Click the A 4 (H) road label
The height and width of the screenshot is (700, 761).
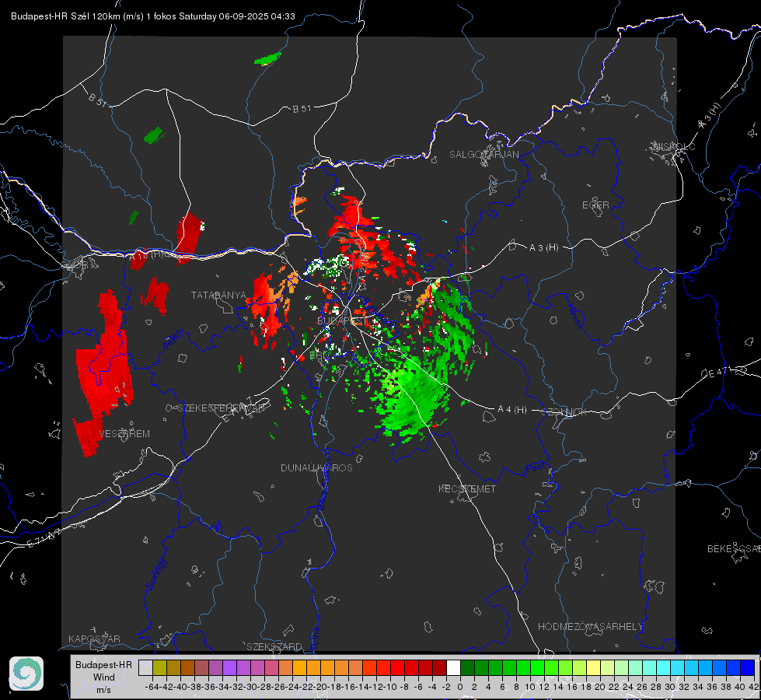[x=512, y=410]
